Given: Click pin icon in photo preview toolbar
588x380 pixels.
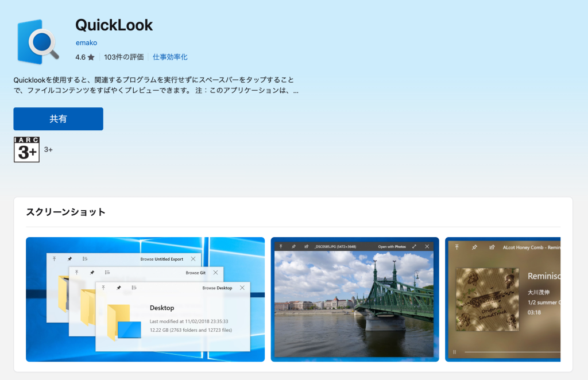Looking at the screenshot, I should coord(293,247).
